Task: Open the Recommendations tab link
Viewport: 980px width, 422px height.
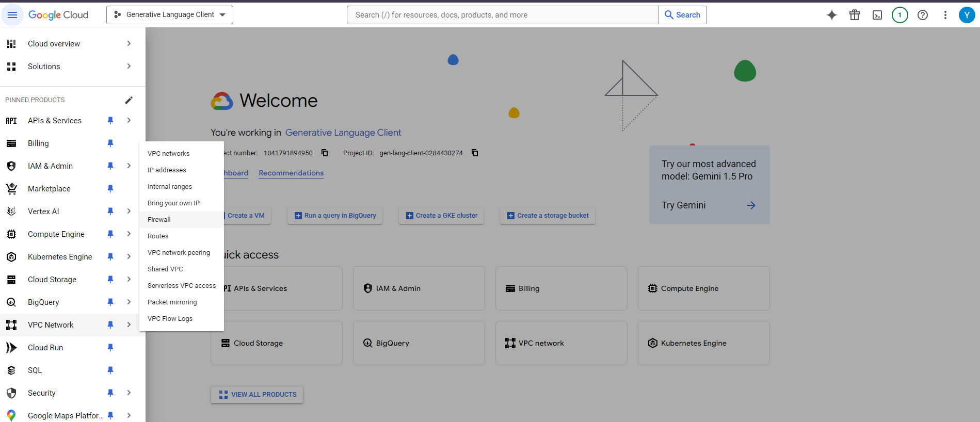Action: (x=291, y=173)
